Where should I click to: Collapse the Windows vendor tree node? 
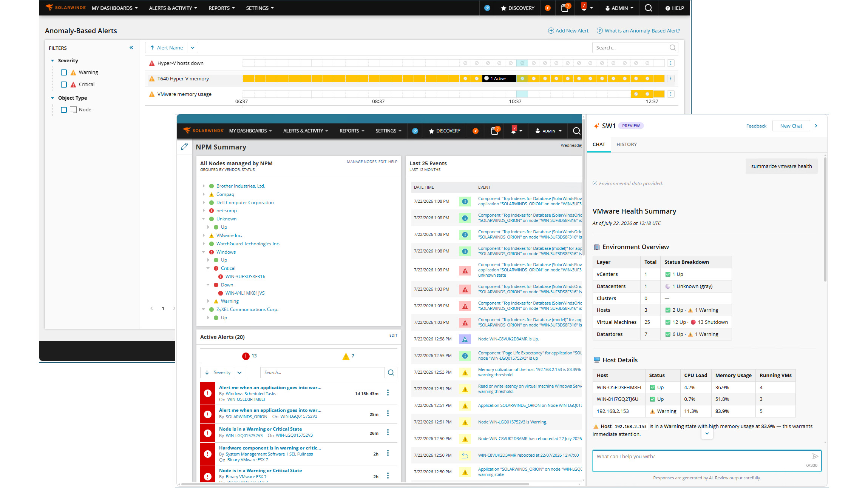204,252
